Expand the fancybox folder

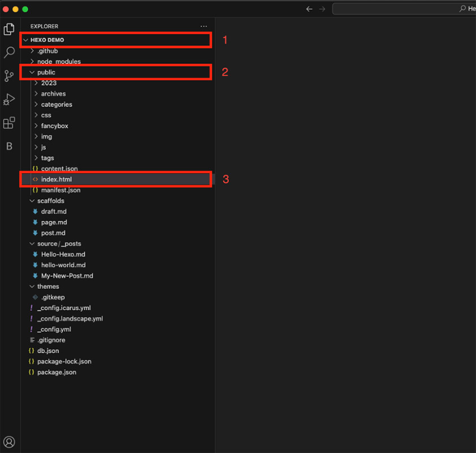pos(118,126)
